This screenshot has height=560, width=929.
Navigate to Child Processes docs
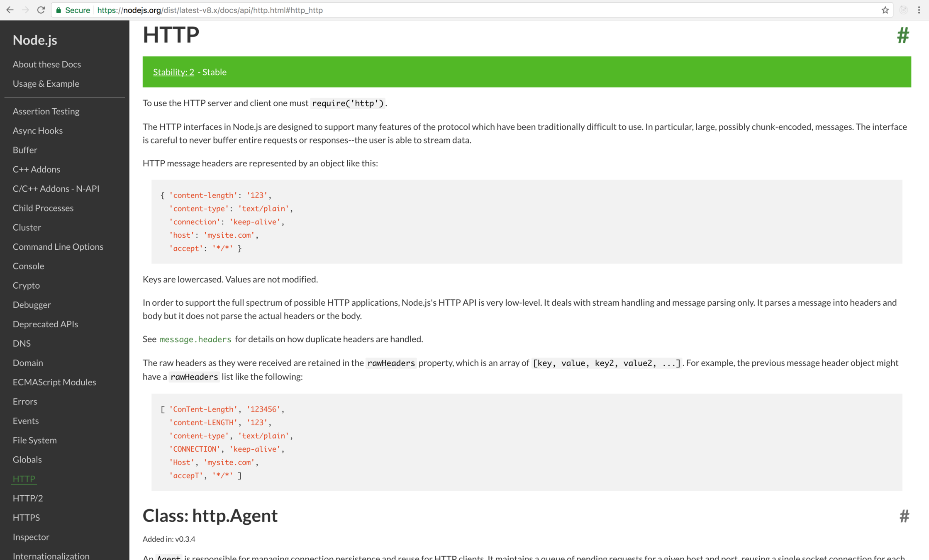click(43, 208)
